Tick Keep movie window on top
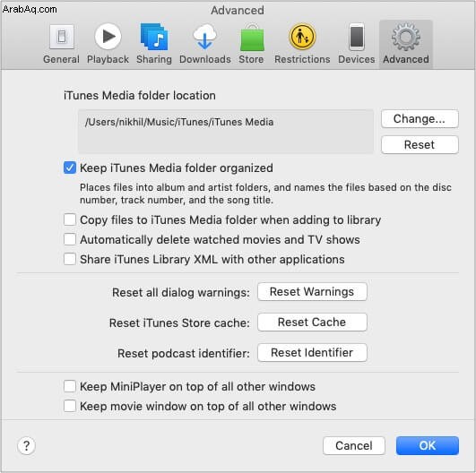476x473 pixels. pyautogui.click(x=70, y=406)
